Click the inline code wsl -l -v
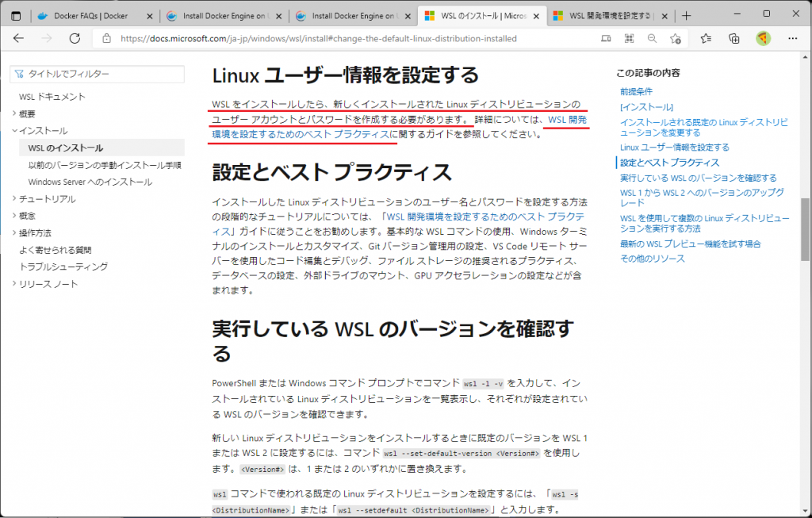Screen dimensions: 812x518 (483, 384)
